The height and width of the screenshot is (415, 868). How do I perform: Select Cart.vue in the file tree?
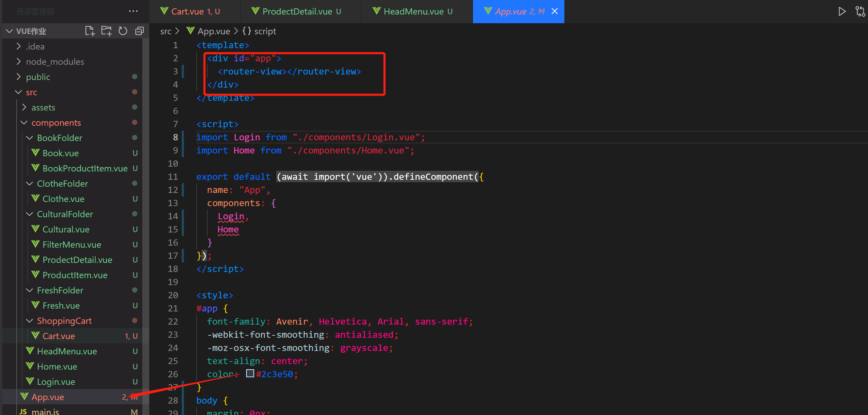pyautogui.click(x=73, y=336)
